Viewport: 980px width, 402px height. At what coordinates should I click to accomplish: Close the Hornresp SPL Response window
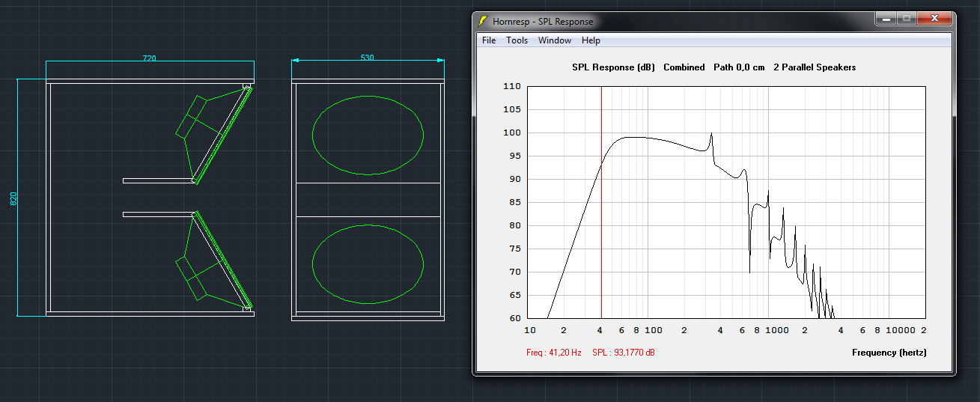click(934, 19)
